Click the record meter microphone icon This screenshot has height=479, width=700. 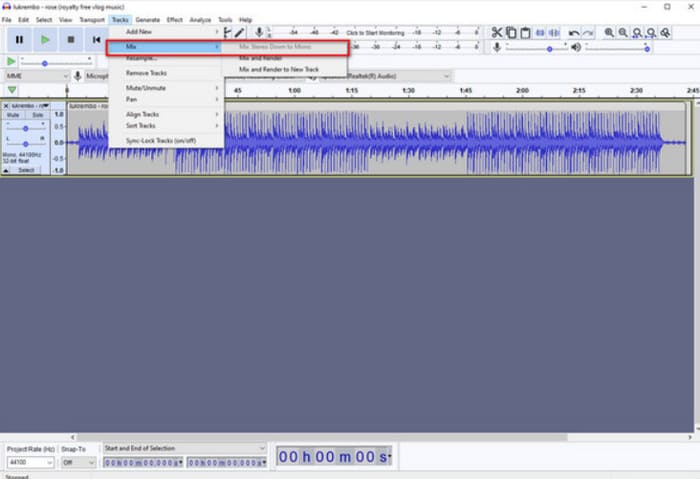pyautogui.click(x=259, y=32)
